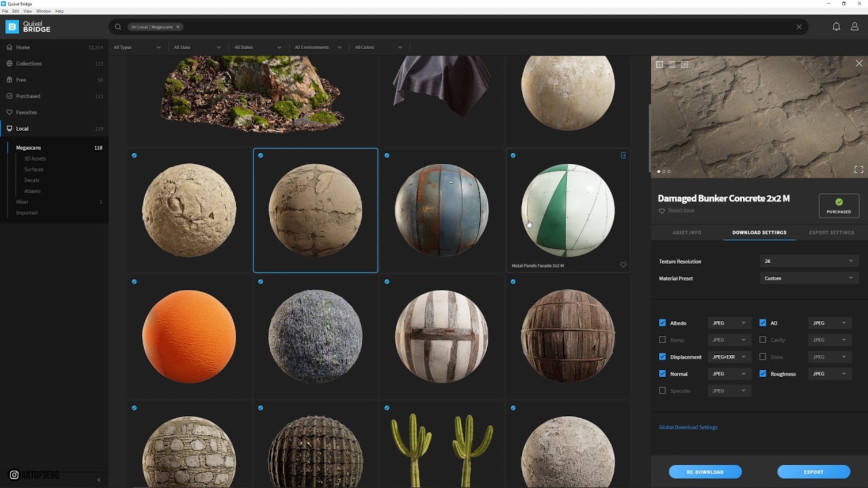This screenshot has height=488, width=868.
Task: Select 3D Assets under Megascans
Action: pos(35,159)
